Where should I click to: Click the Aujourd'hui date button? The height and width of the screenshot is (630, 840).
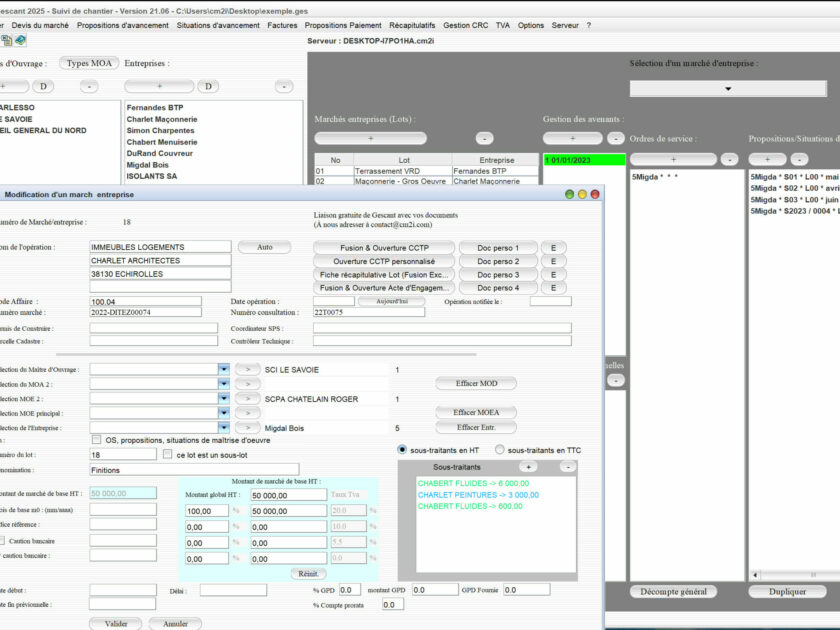pos(392,302)
